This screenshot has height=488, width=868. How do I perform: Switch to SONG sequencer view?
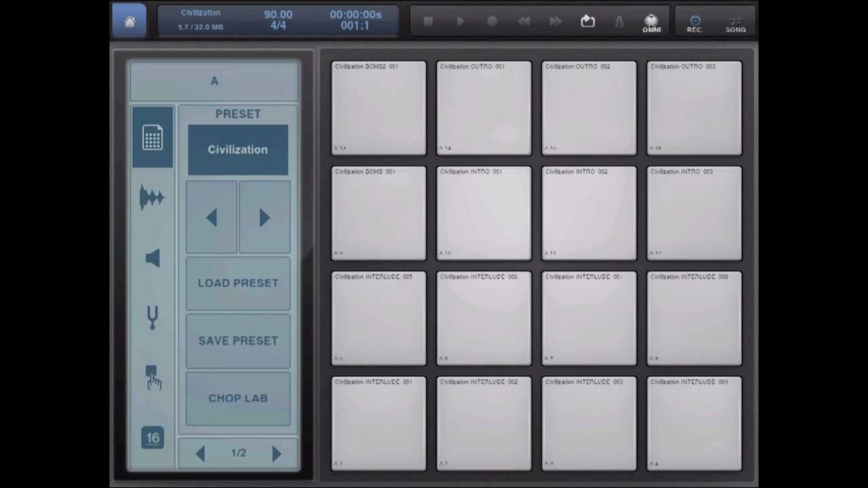[736, 24]
